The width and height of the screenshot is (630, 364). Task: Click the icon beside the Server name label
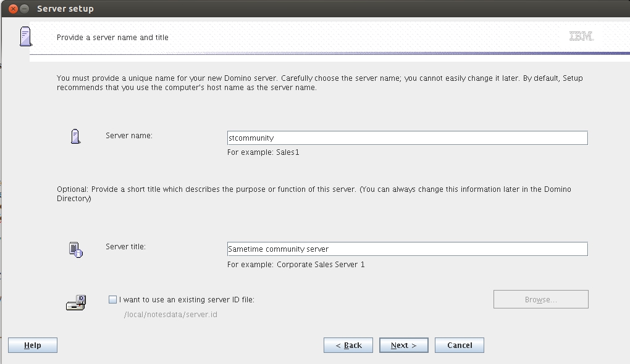[75, 137]
